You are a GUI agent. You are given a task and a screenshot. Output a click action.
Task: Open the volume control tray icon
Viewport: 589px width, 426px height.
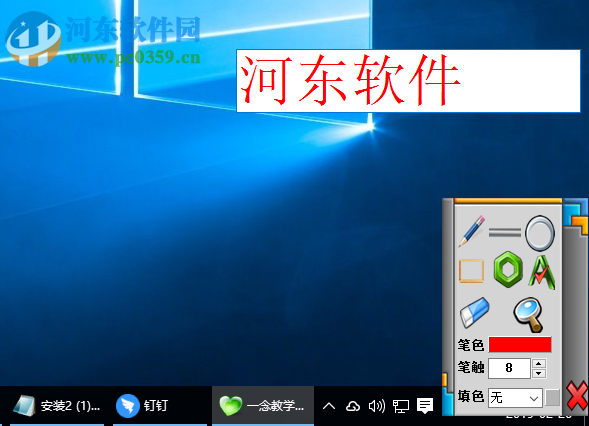click(377, 406)
